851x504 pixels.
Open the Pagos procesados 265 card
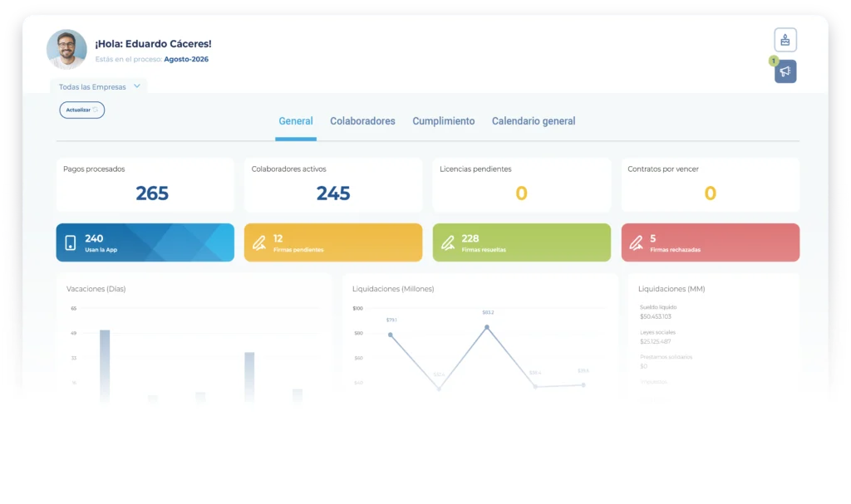[145, 184]
